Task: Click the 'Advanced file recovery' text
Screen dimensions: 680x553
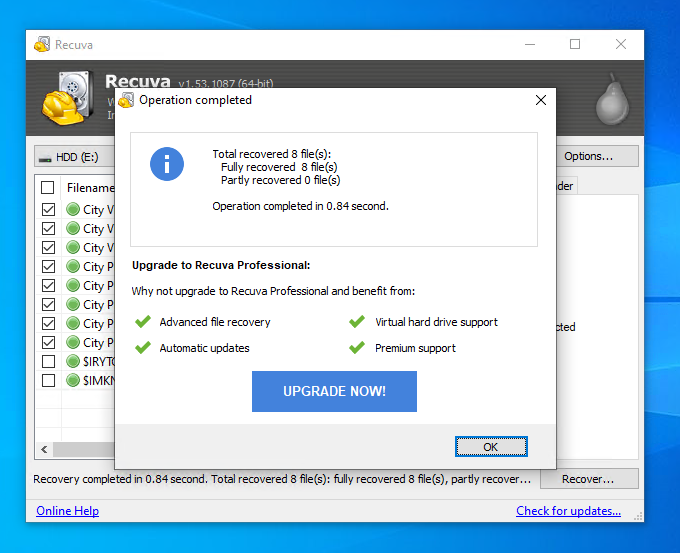Action: (215, 322)
